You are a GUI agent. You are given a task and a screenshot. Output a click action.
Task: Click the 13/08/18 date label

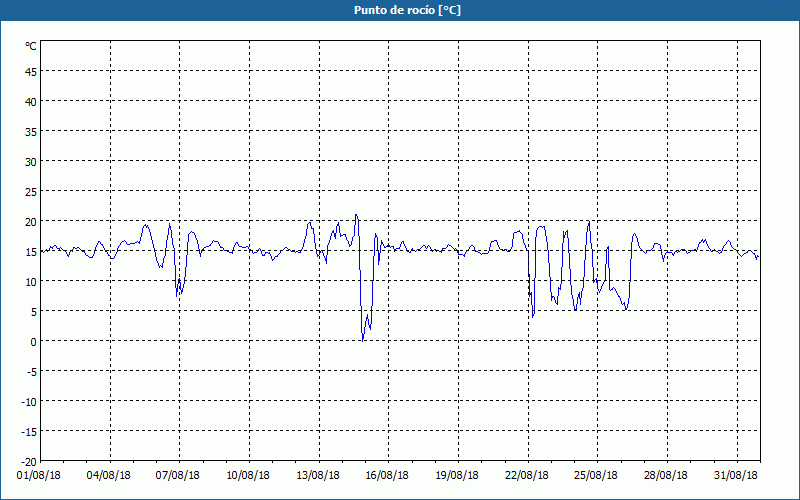tap(318, 476)
